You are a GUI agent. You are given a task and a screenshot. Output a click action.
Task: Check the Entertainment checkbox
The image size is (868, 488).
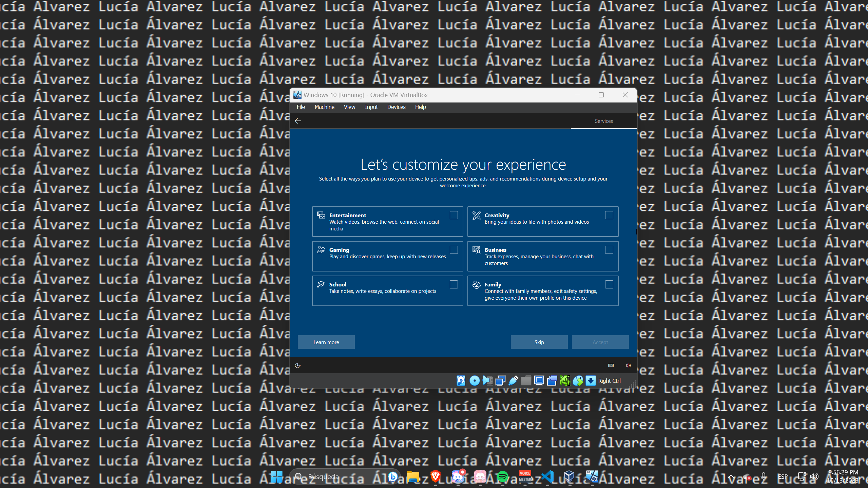pyautogui.click(x=454, y=215)
